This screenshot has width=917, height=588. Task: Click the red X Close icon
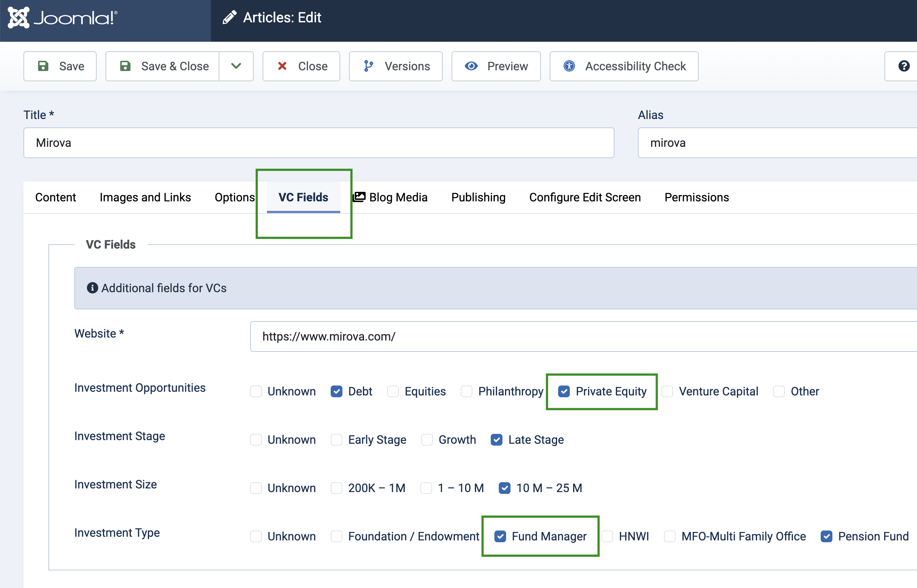point(282,66)
